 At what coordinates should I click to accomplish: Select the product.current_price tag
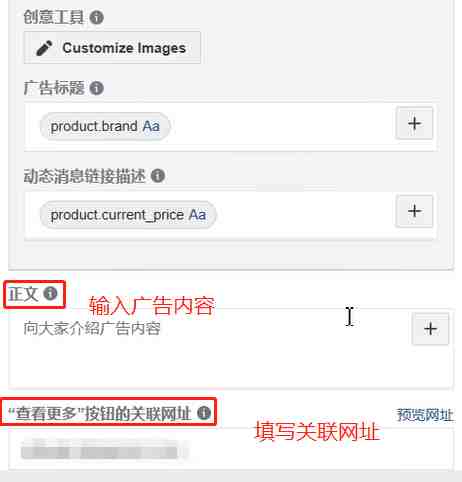(128, 215)
